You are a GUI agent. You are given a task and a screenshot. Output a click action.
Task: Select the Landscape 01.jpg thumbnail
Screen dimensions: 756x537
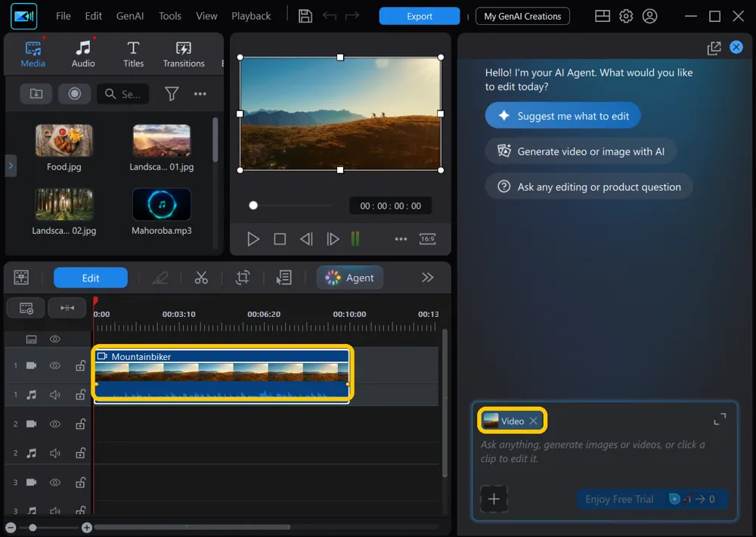tap(162, 141)
